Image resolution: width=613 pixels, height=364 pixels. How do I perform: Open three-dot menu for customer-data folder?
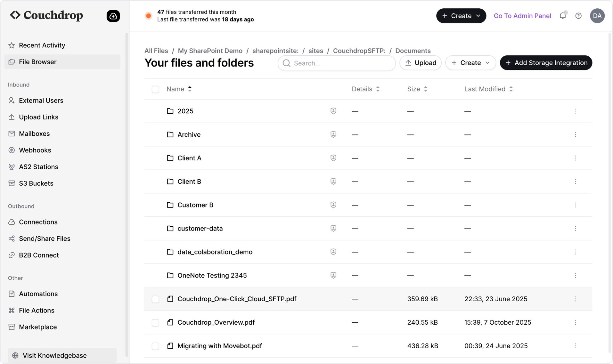tap(576, 229)
